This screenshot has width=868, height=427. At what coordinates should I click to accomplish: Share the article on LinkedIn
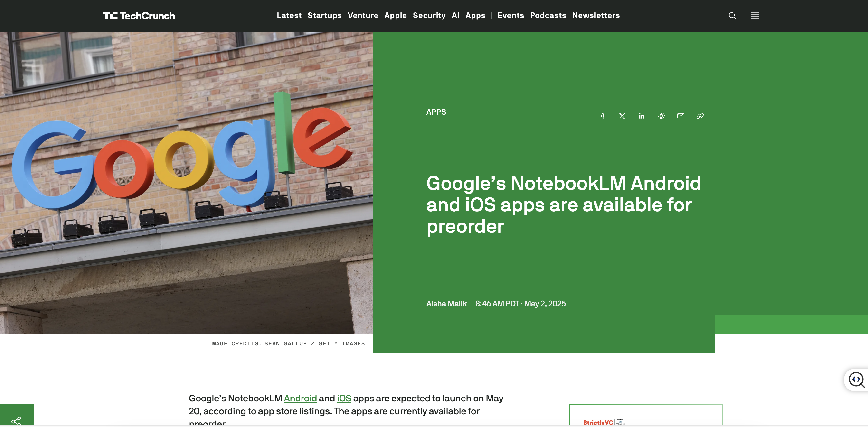click(x=642, y=116)
